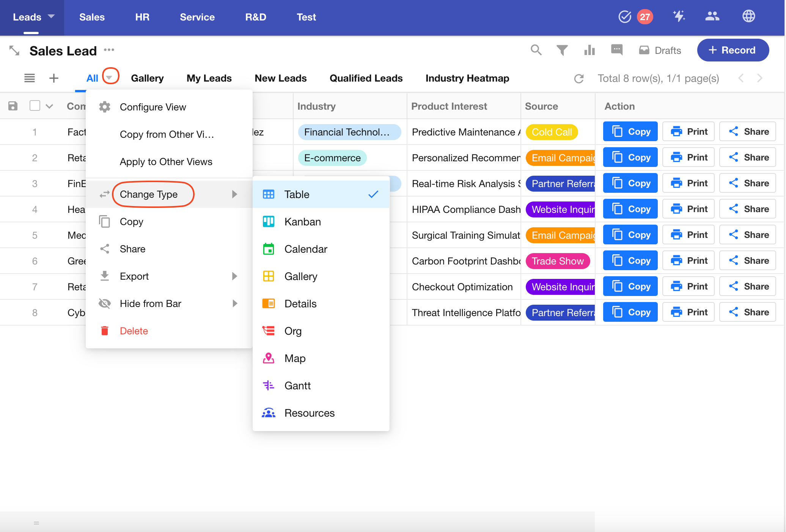Click the expand arrows icon beside Sales Lead

point(14,50)
